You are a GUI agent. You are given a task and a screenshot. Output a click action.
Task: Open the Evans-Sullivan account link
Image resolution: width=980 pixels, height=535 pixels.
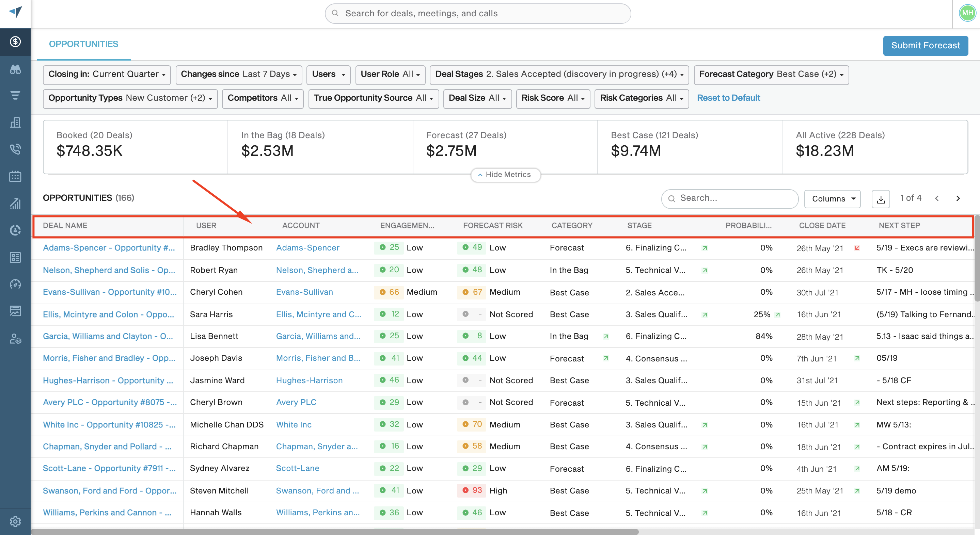(304, 292)
